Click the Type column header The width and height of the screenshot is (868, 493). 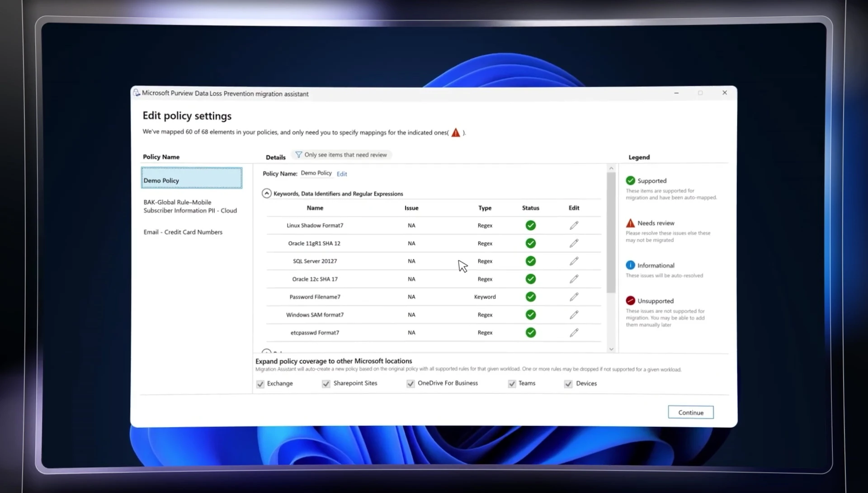(485, 208)
